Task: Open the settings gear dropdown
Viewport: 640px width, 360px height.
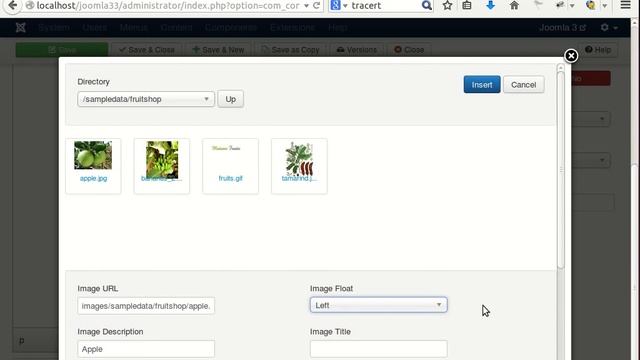Action: click(x=609, y=27)
